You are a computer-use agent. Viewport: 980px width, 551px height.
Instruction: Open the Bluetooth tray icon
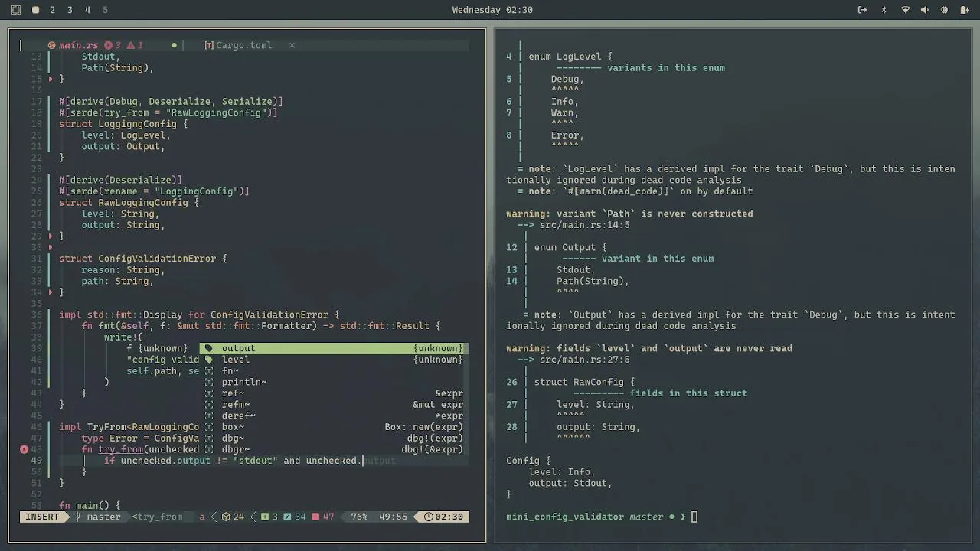pyautogui.click(x=884, y=10)
